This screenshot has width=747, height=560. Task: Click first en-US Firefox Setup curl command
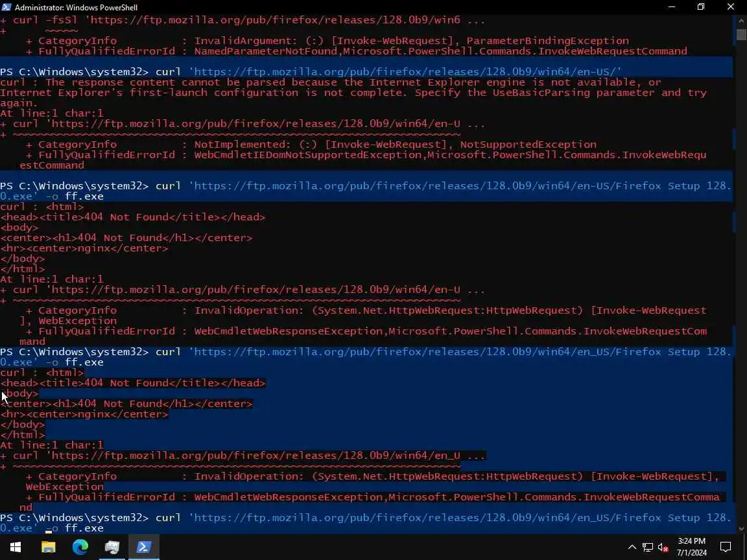[366, 191]
